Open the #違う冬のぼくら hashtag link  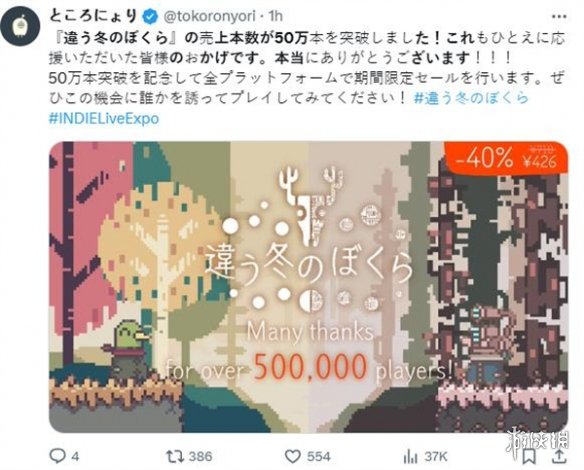pos(471,98)
